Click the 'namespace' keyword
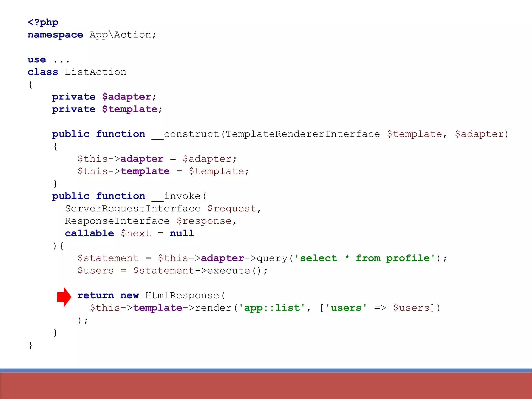The image size is (532, 399). [55, 35]
